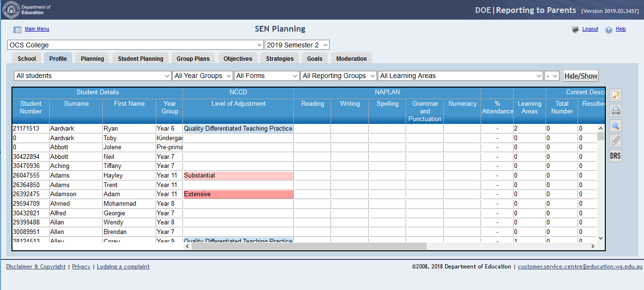The height and width of the screenshot is (290, 644).
Task: Click the magnifier search icon in the sidebar
Action: 616,126
